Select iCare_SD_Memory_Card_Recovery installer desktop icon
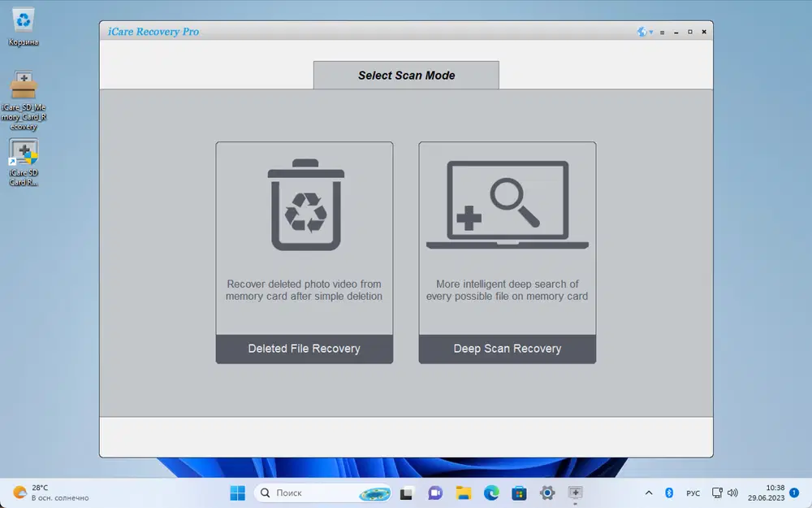Image resolution: width=812 pixels, height=508 pixels. 24,101
